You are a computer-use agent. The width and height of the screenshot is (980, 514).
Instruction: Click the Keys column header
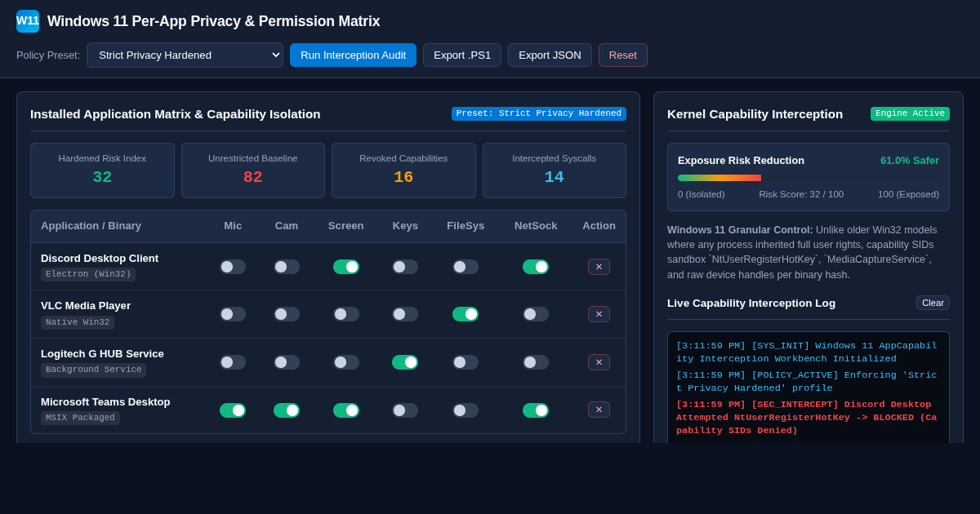[405, 226]
